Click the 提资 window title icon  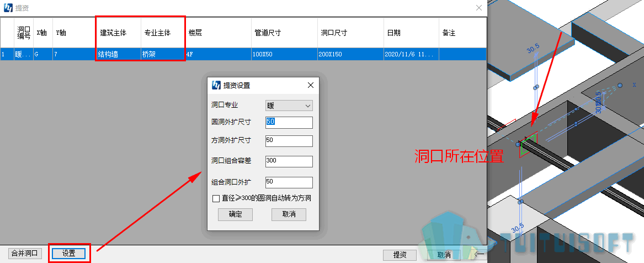(8, 8)
